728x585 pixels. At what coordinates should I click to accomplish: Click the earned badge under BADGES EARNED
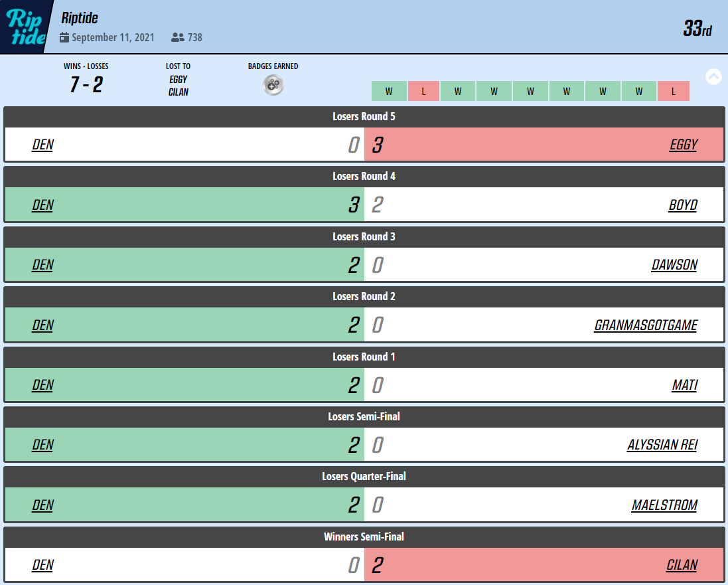(272, 84)
